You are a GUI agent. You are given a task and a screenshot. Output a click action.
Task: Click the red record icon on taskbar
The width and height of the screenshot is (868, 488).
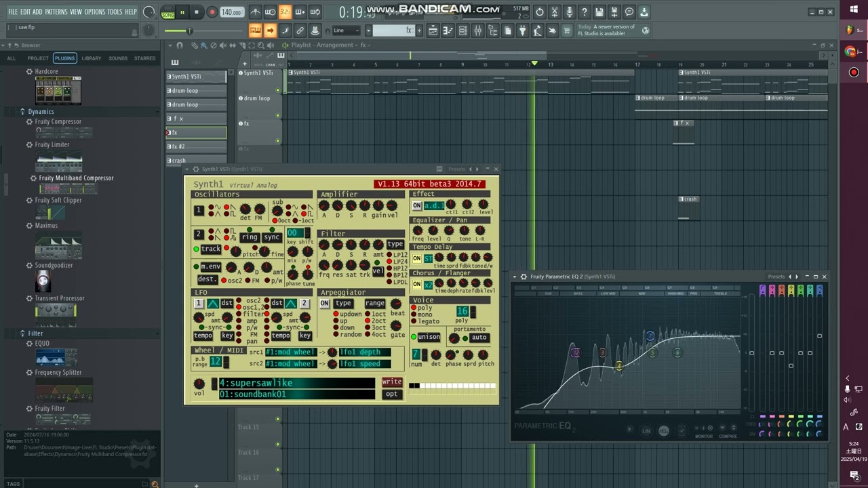pyautogui.click(x=854, y=73)
